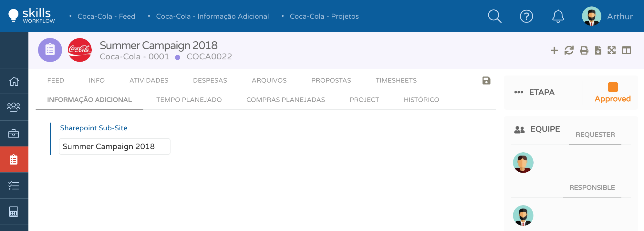Print using the printer icon
Image resolution: width=644 pixels, height=231 pixels.
584,50
